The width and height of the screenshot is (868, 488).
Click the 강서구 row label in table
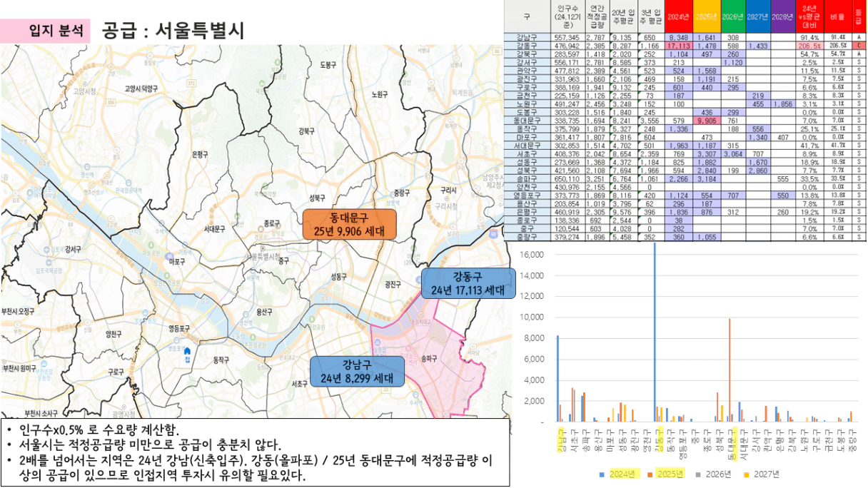pos(528,62)
